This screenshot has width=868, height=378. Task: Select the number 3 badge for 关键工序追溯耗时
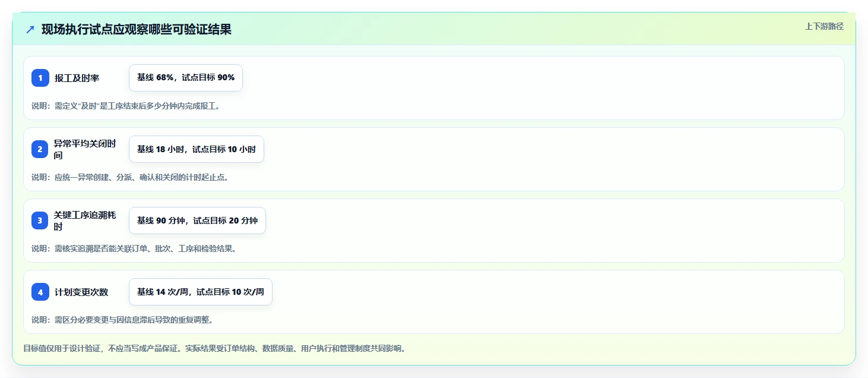40,220
